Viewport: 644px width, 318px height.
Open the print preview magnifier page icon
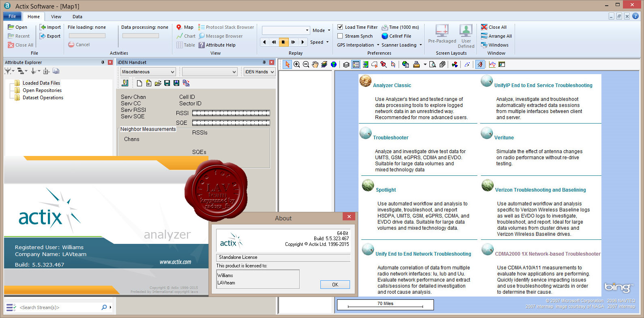433,64
